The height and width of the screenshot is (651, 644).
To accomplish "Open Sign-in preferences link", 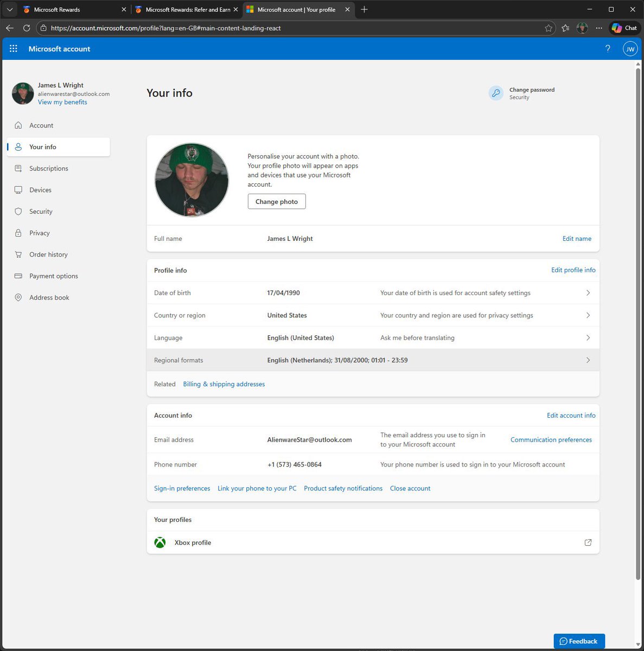I will pyautogui.click(x=182, y=488).
